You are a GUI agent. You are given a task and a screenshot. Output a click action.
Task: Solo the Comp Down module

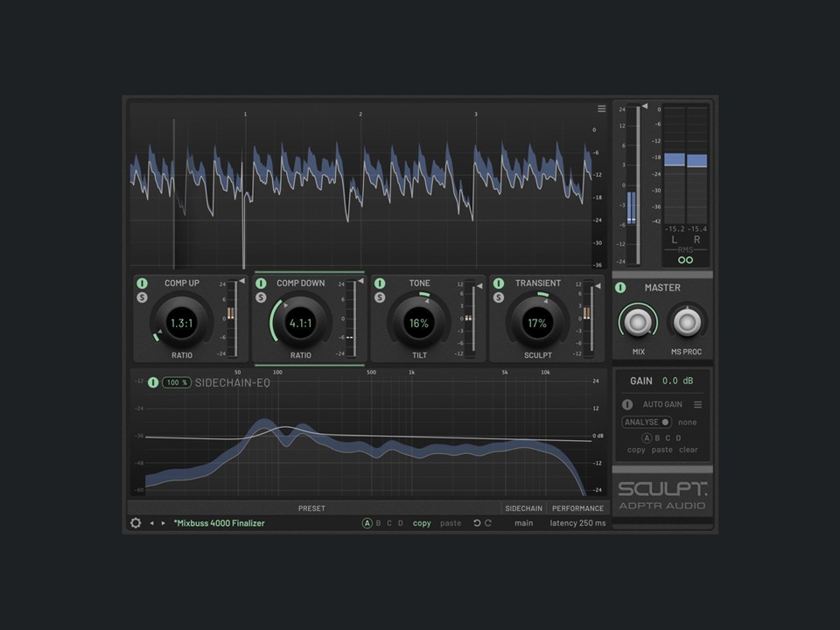261,297
